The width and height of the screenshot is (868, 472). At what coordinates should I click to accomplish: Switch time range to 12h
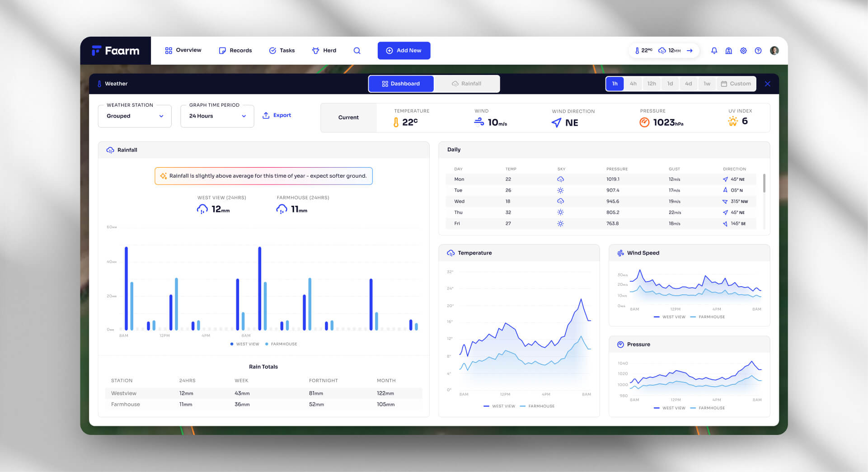click(652, 84)
